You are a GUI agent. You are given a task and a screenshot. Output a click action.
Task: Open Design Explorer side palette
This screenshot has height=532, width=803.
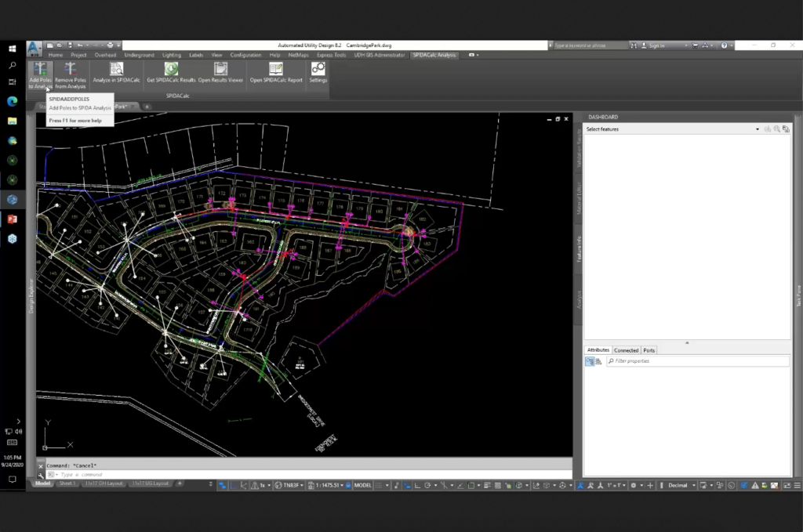point(31,295)
